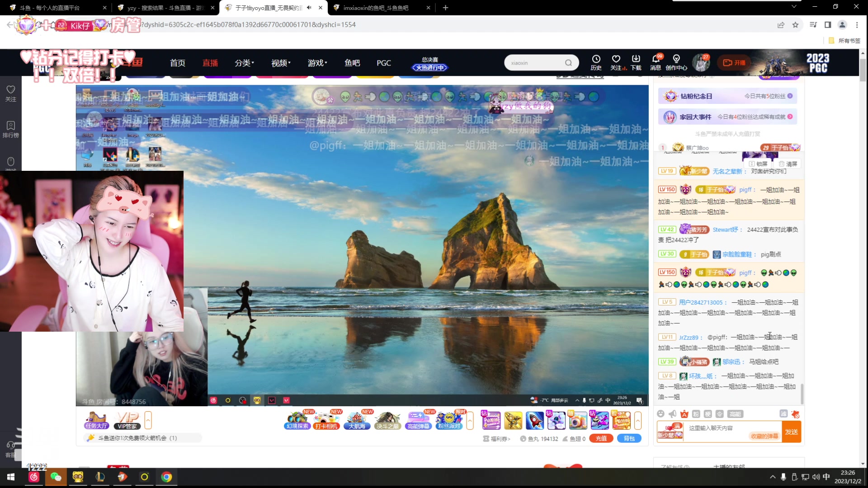This screenshot has height=488, width=868.
Task: Select the camera gift
Action: (x=578, y=421)
